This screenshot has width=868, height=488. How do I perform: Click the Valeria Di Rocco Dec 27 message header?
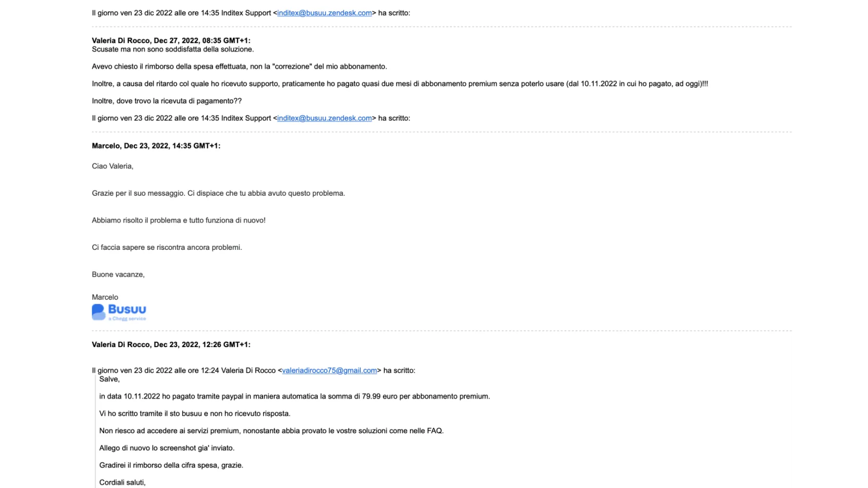coord(171,41)
